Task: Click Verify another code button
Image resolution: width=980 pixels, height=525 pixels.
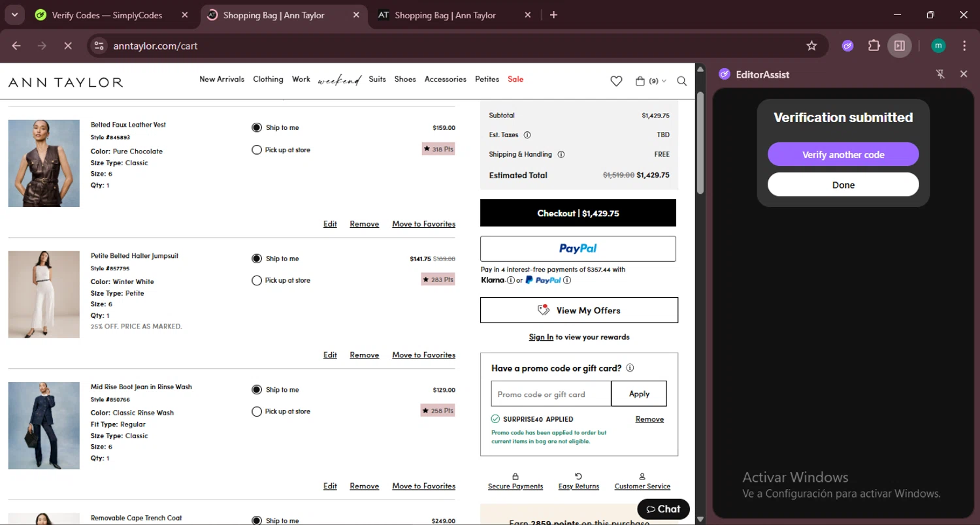Action: 843,155
